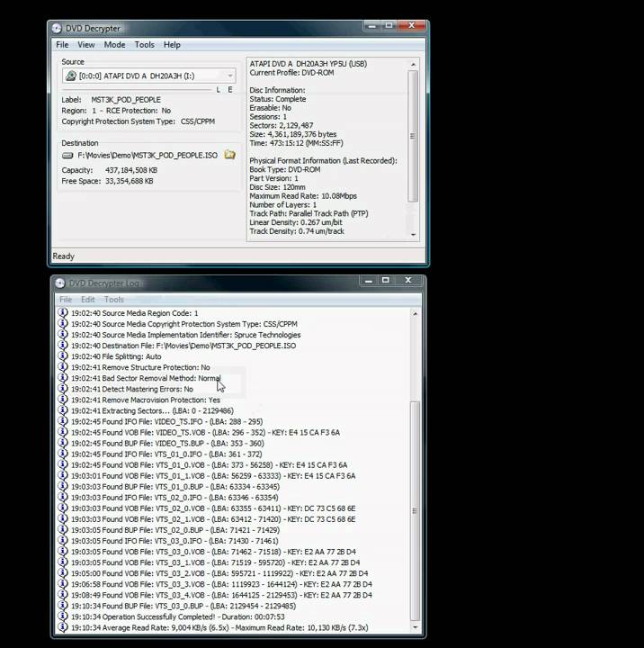644x648 pixels.
Task: Click info icon beside Found IFO File VIDEO_TS.IFO
Action: point(63,421)
